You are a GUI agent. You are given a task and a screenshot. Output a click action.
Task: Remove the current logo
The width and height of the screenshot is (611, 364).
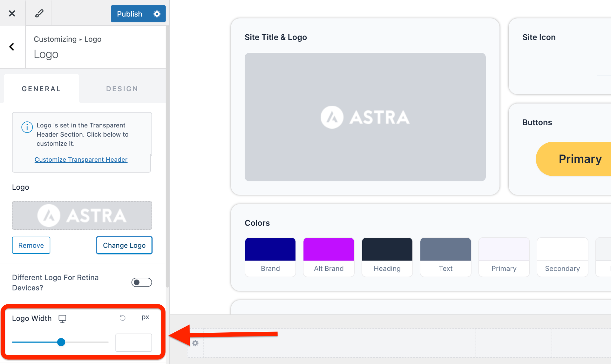31,245
